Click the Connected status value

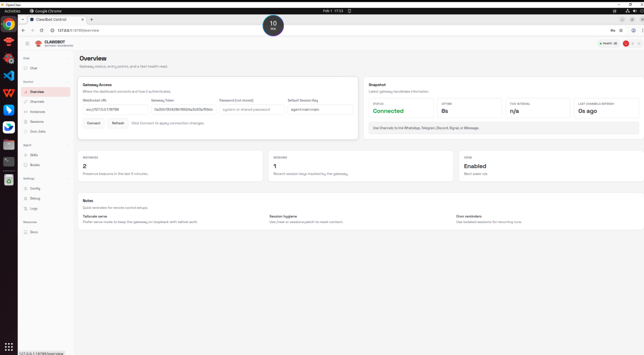tap(388, 111)
